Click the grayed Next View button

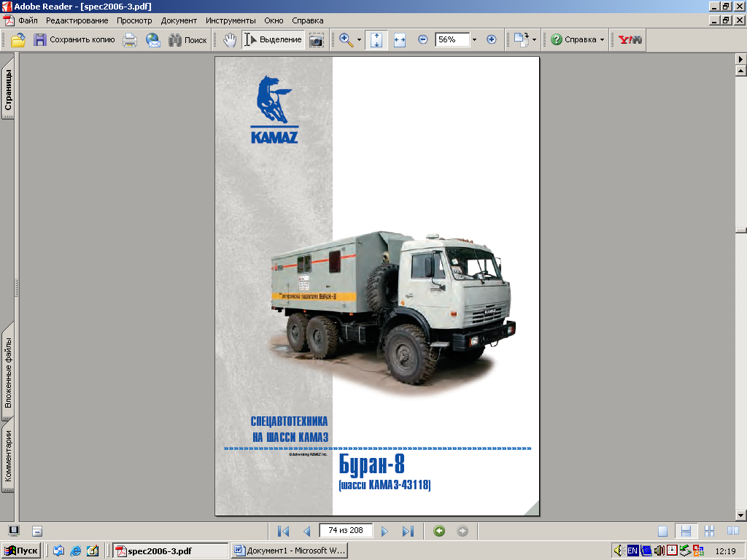pos(462,531)
